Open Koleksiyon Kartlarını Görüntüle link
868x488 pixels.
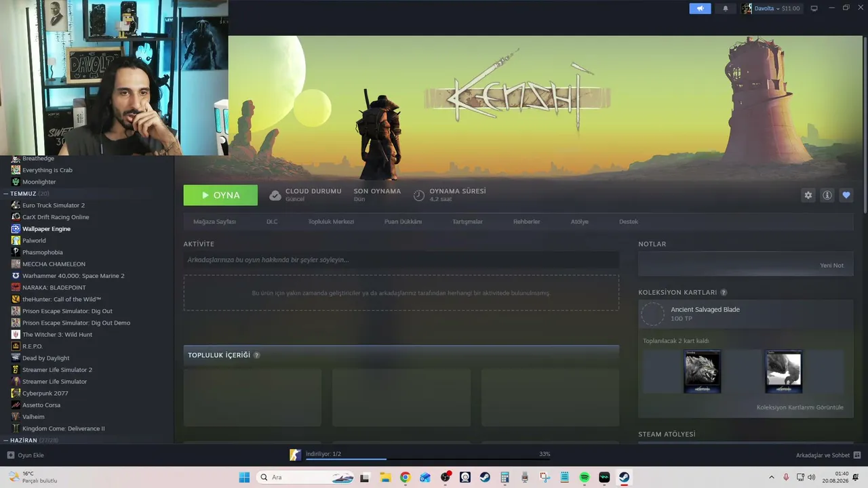pos(800,407)
